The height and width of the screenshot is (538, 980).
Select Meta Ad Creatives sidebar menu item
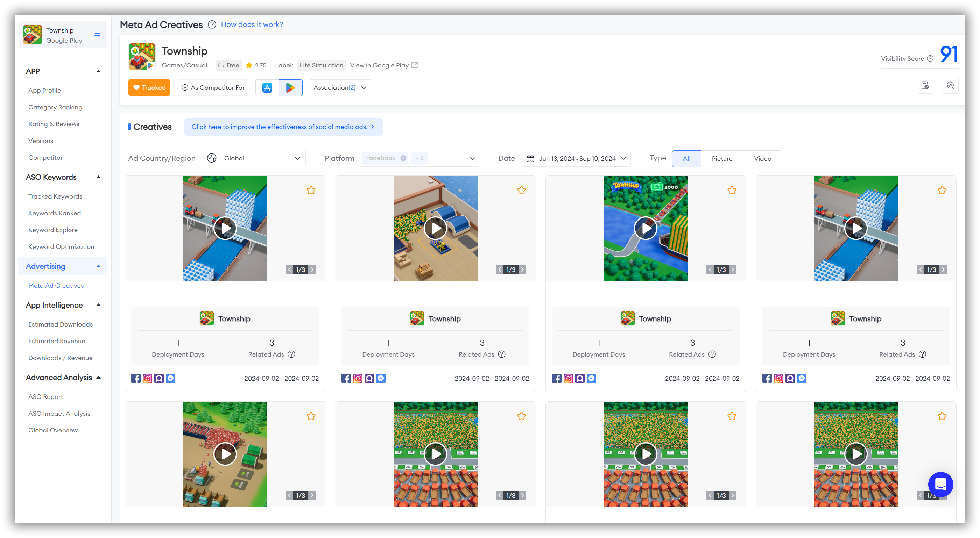point(55,285)
